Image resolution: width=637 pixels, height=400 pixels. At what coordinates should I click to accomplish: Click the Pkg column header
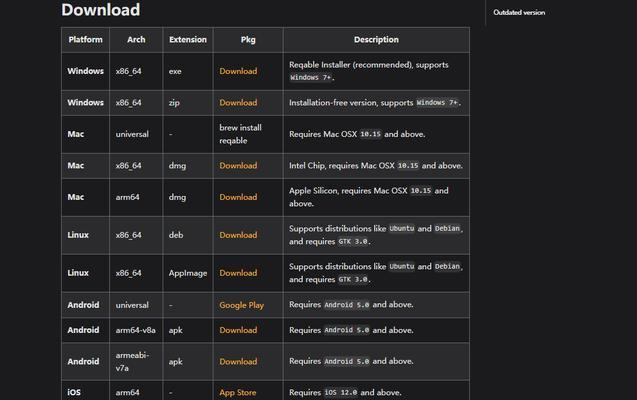coord(248,40)
